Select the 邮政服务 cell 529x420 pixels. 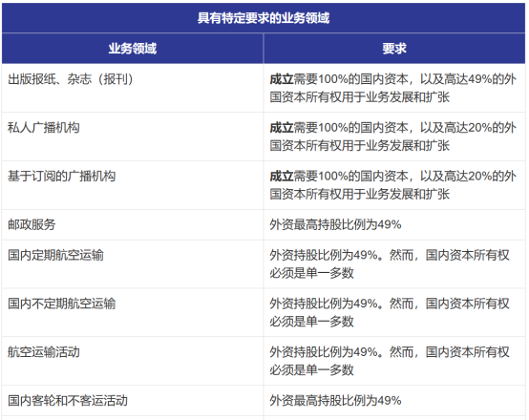click(132, 224)
